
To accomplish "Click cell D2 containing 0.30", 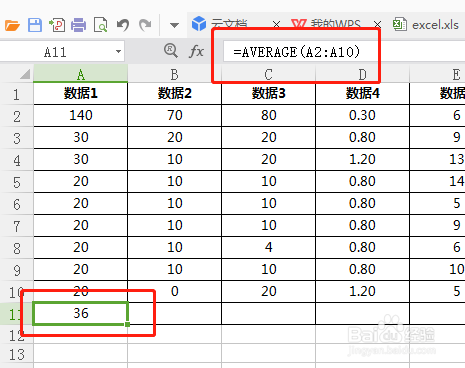I will tap(362, 116).
